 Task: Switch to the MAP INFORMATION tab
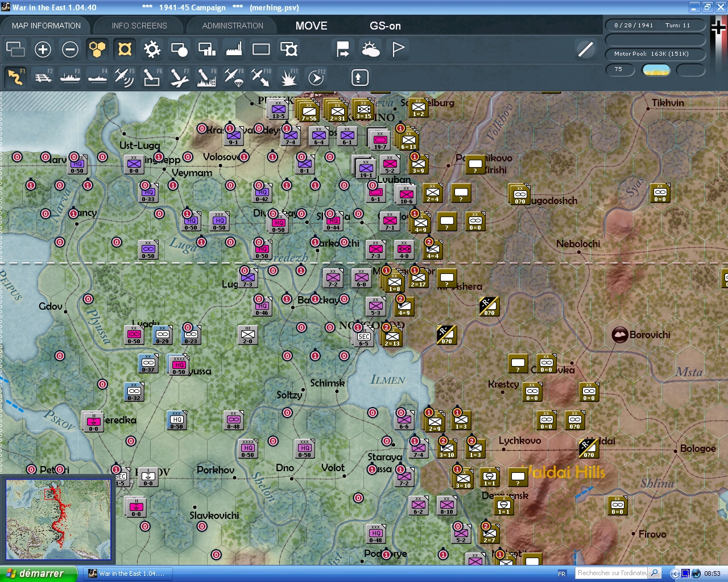[46, 26]
